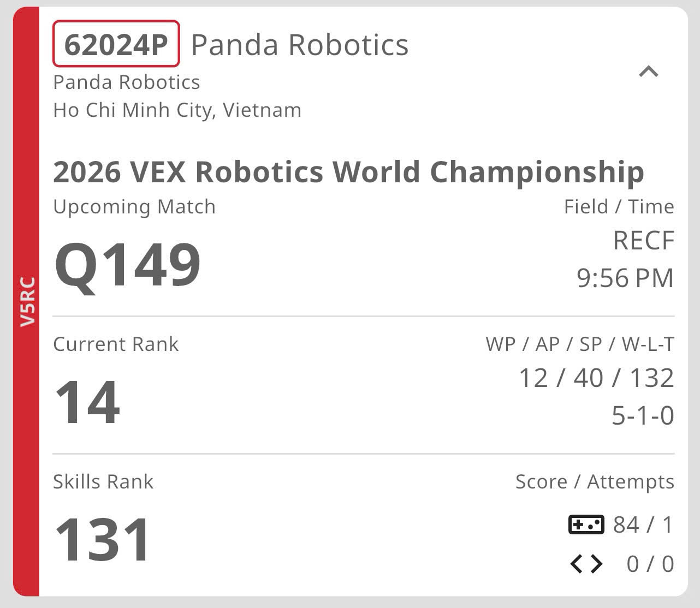
Task: Click the 62024P team number badge
Action: pos(116,44)
